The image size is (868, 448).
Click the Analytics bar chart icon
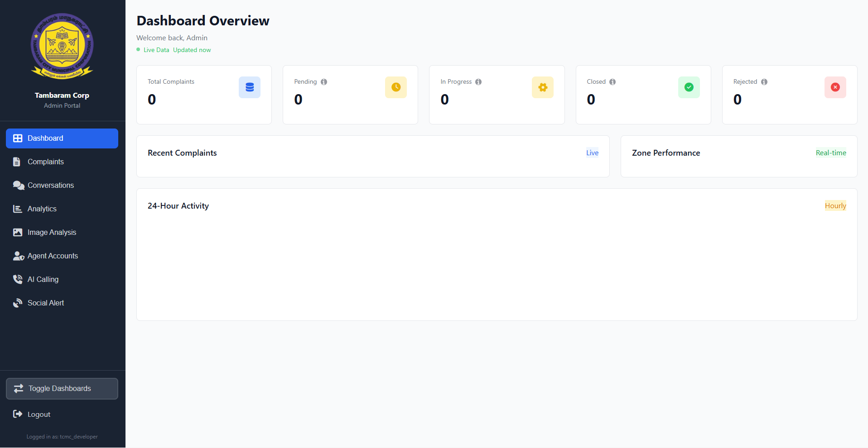pos(18,209)
